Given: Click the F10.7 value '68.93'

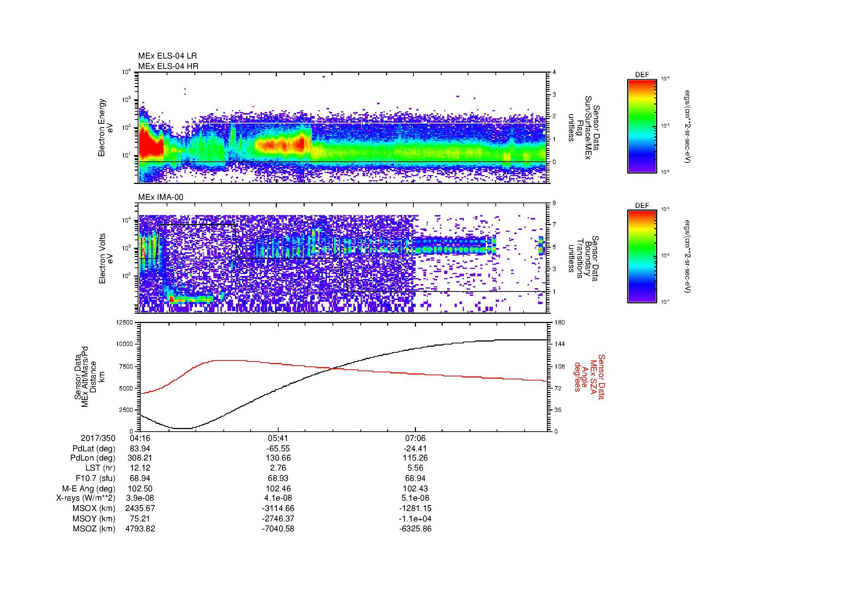Looking at the screenshot, I should click(x=278, y=478).
